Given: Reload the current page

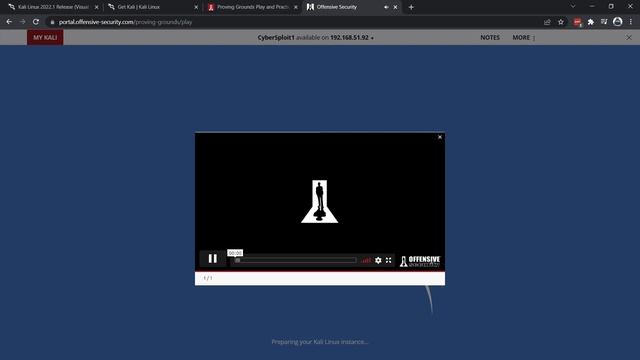Looking at the screenshot, I should [36, 22].
